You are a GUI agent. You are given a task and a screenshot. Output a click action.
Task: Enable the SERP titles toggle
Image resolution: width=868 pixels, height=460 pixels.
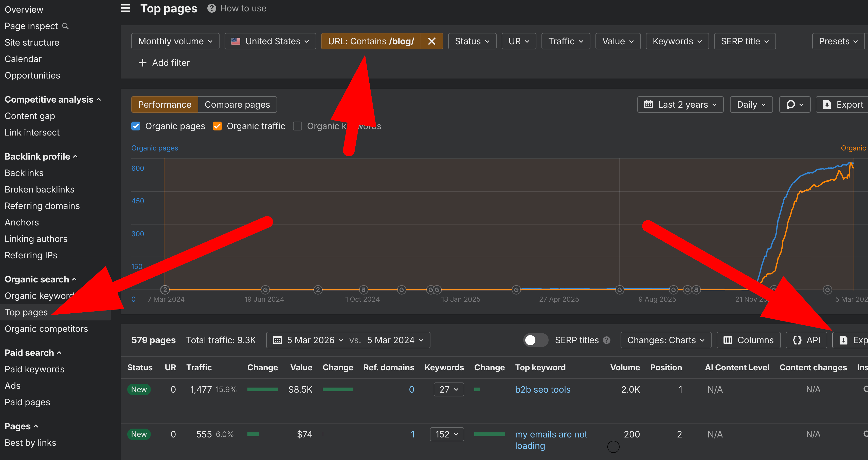pyautogui.click(x=535, y=340)
